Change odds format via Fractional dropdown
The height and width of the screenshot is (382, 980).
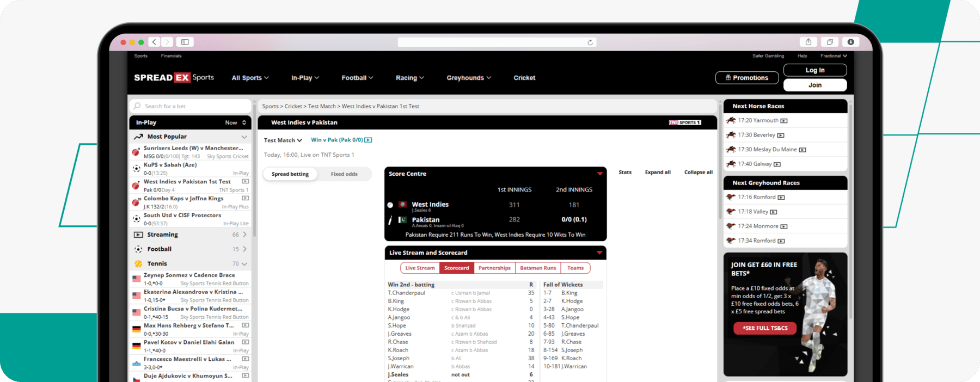point(834,56)
